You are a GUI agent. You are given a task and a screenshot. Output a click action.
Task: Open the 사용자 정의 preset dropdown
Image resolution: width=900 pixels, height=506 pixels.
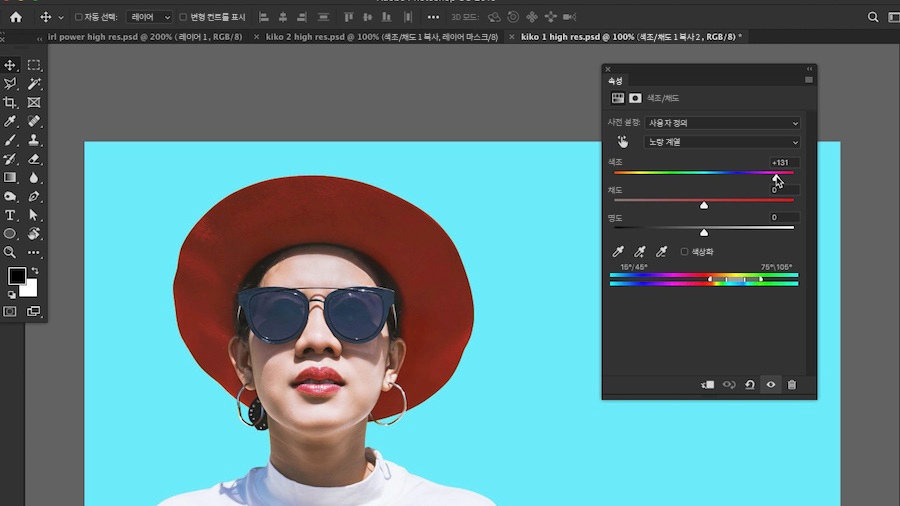(722, 123)
